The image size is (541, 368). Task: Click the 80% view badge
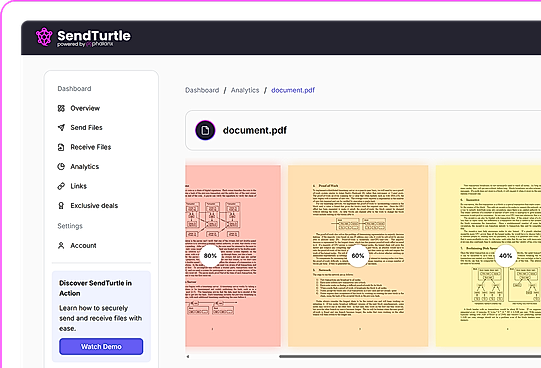[210, 256]
